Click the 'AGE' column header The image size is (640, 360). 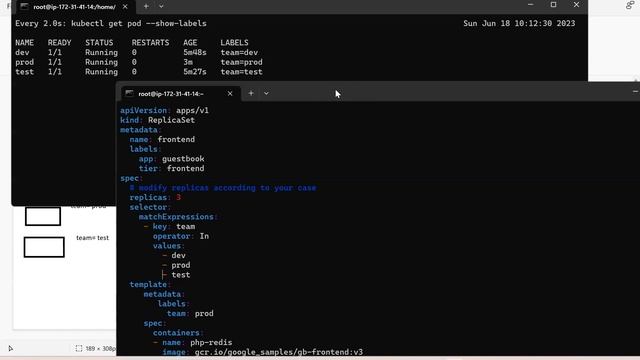pos(190,43)
